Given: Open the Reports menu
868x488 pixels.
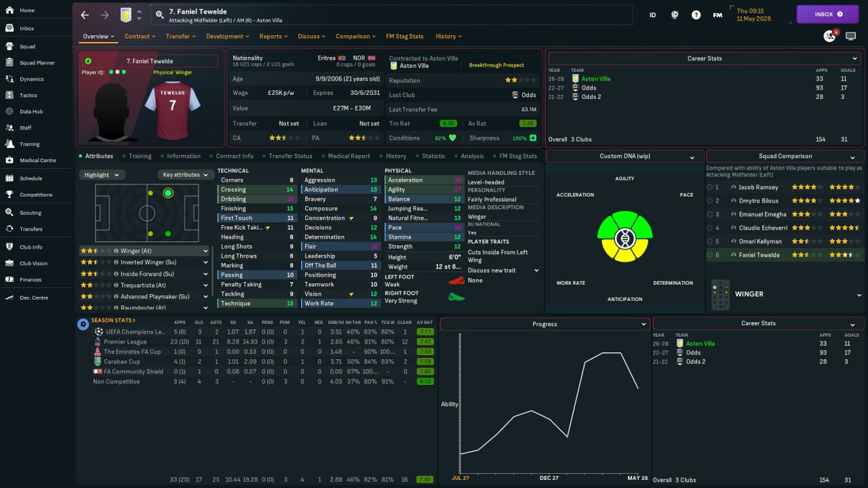Looking at the screenshot, I should pyautogui.click(x=273, y=37).
